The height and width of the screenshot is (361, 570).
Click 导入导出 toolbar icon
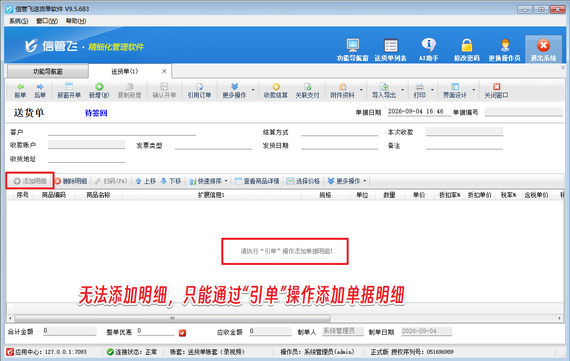click(384, 90)
